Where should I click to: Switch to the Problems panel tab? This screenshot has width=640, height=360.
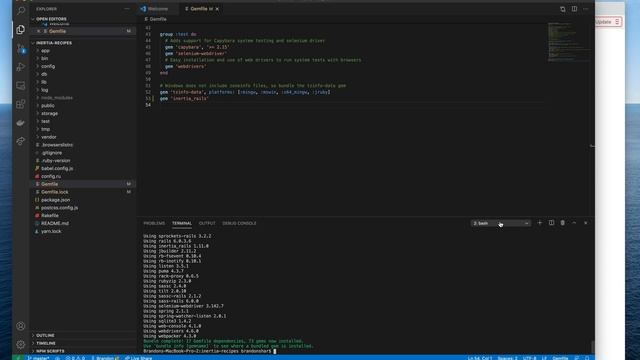[154, 223]
